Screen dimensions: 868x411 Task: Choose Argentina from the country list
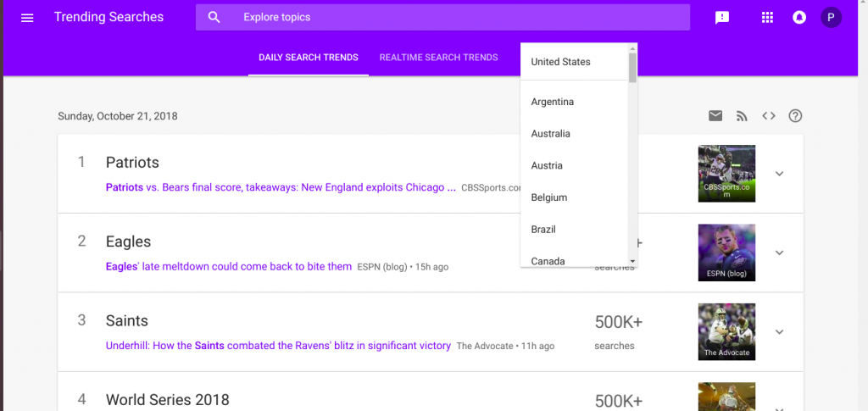pos(574,102)
